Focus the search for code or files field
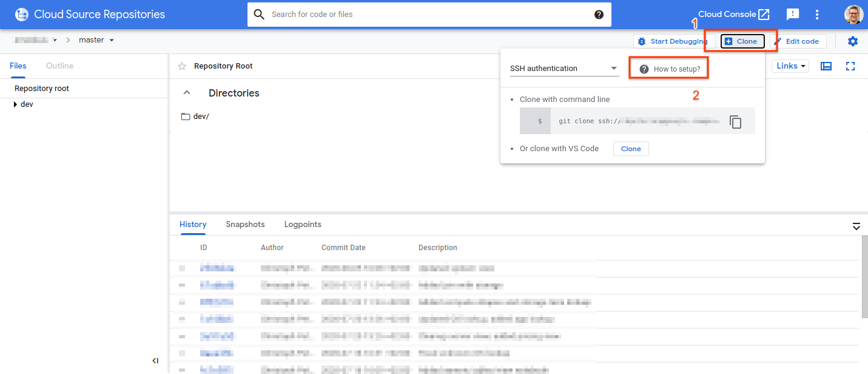 [429, 15]
